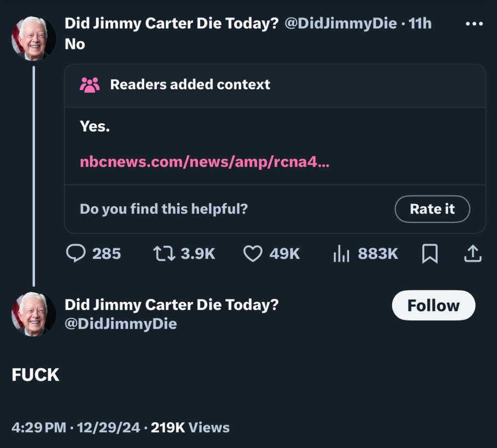Like the tweet with heart icon

coord(252,253)
